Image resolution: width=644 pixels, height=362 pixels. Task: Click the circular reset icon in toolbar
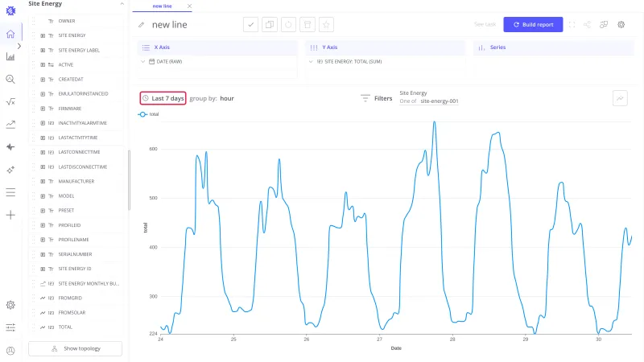pos(288,25)
